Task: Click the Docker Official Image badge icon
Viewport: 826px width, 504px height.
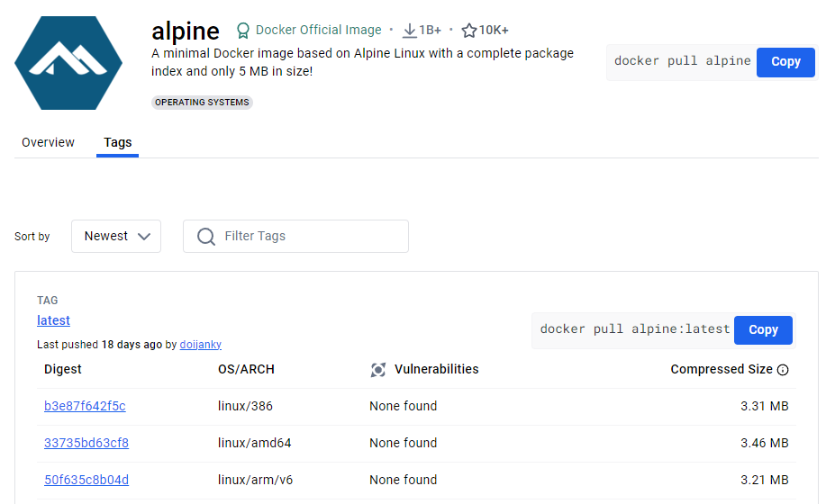Action: (x=243, y=31)
